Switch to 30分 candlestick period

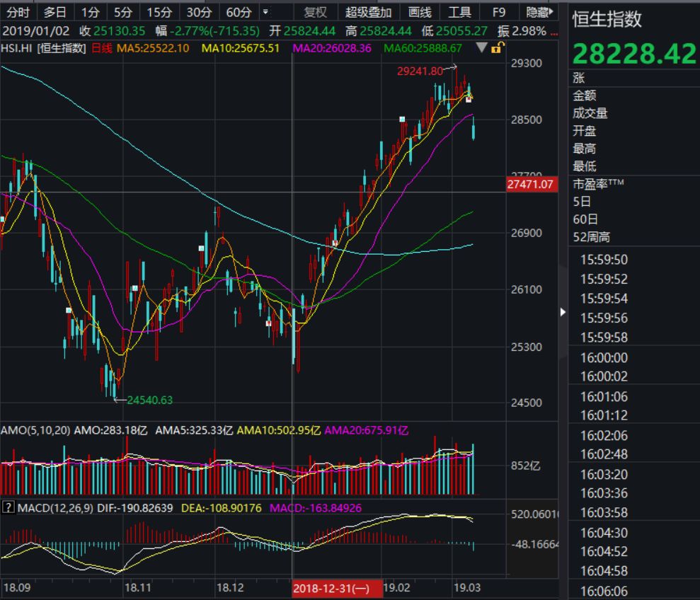pyautogui.click(x=199, y=13)
